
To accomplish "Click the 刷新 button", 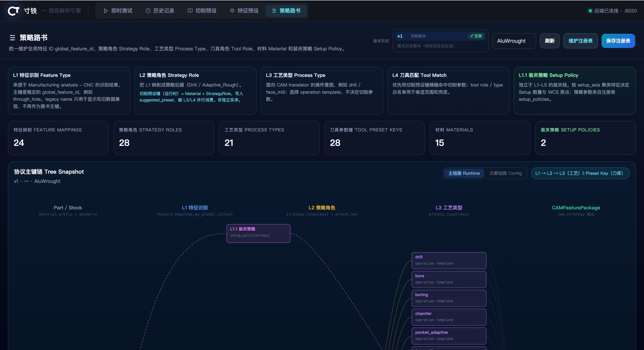I will tap(550, 41).
